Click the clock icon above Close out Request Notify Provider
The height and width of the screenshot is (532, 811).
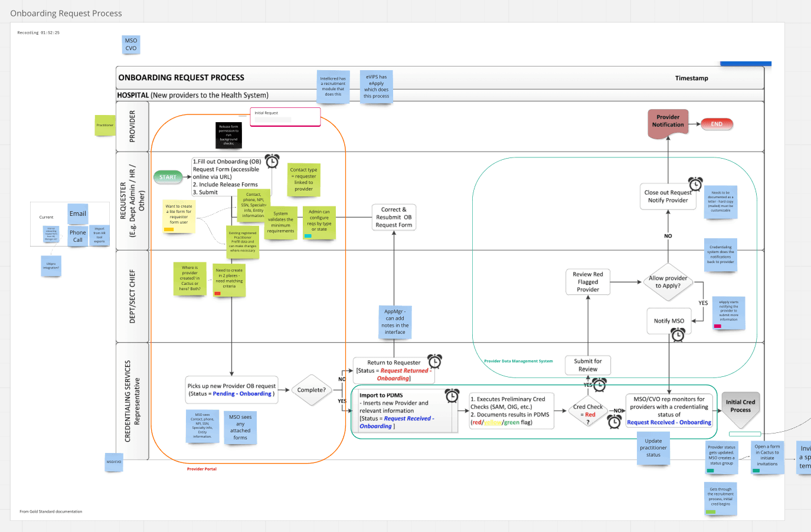[x=695, y=183]
